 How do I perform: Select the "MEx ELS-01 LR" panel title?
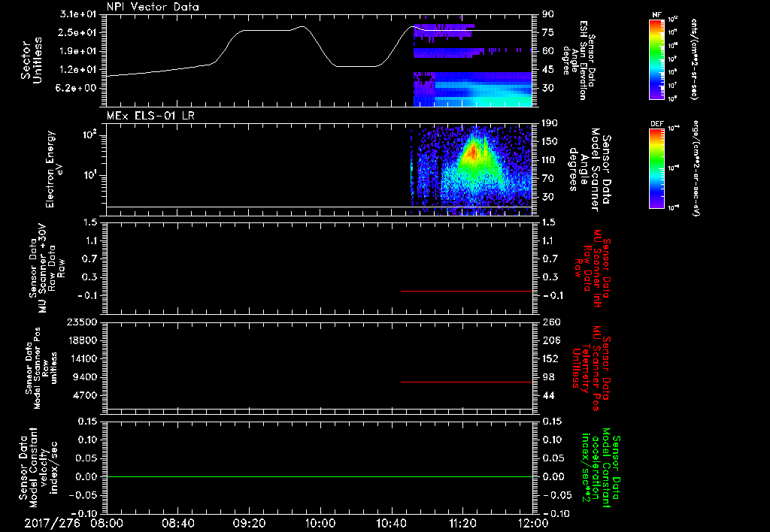[150, 116]
